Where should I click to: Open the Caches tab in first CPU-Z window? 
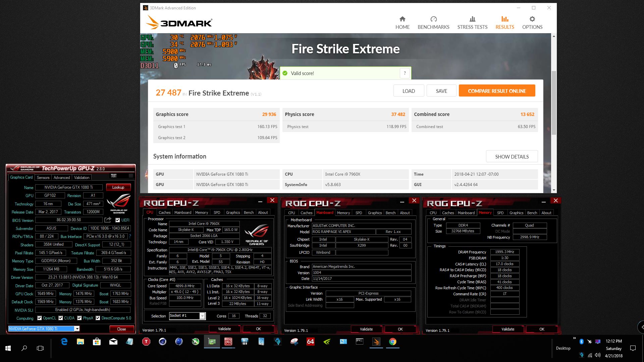164,213
